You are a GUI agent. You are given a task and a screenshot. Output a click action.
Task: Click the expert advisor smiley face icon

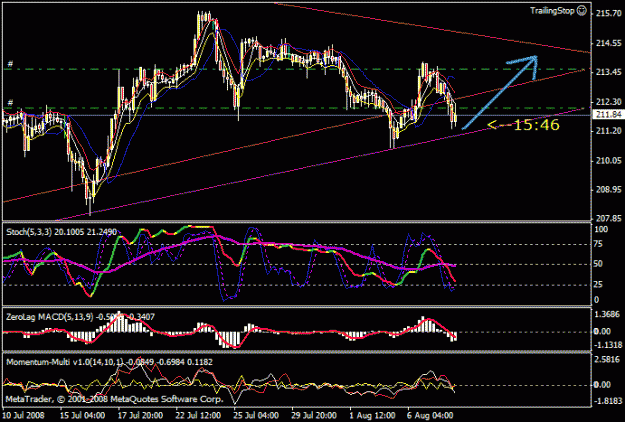[582, 11]
